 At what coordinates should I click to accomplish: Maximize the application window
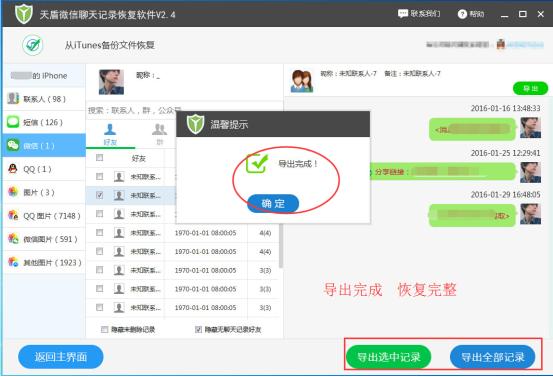522,14
